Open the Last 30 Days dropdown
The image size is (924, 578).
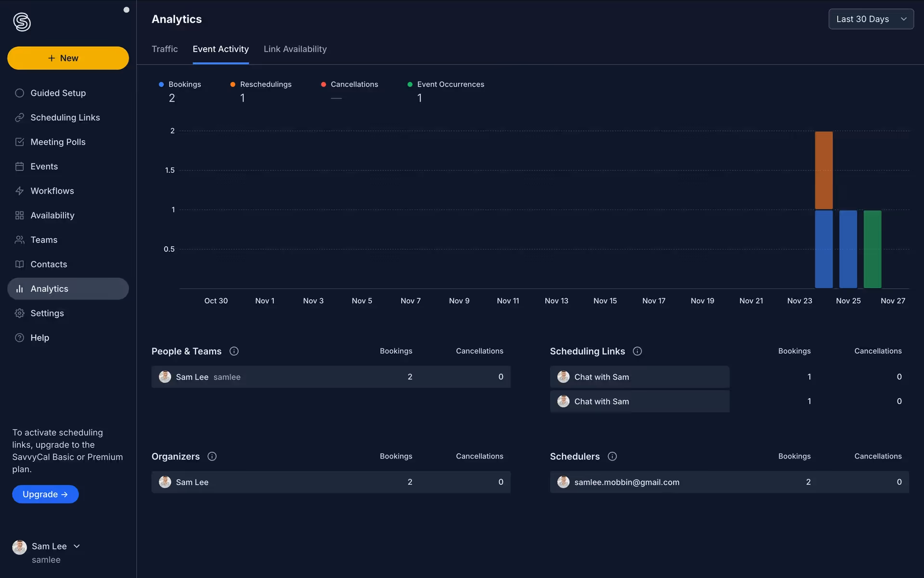tap(871, 19)
